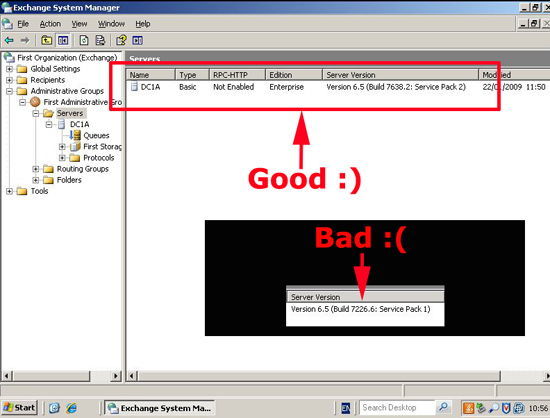Expand the Protocols node
This screenshot has height=418, width=550.
click(x=62, y=158)
